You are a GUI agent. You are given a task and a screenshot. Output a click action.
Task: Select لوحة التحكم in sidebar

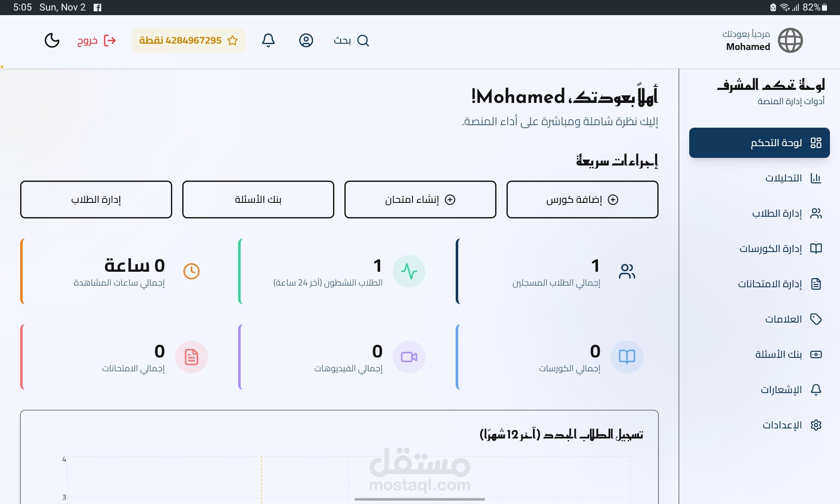click(x=759, y=143)
